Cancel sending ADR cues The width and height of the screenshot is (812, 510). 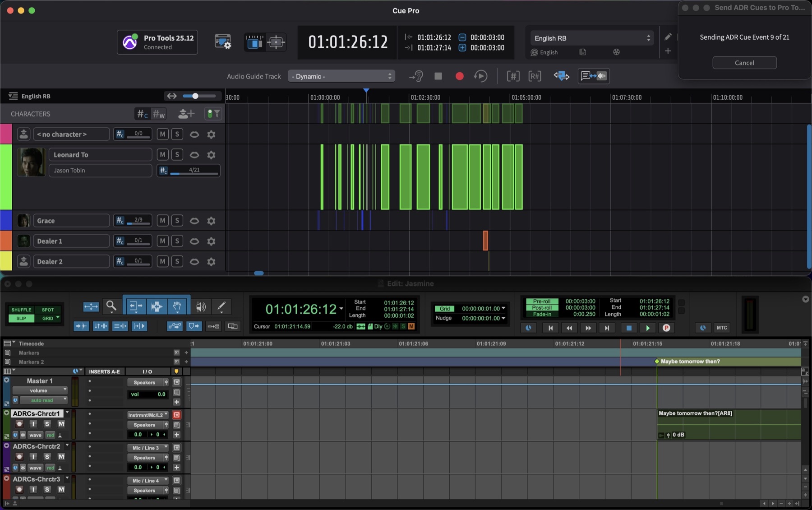pos(744,63)
